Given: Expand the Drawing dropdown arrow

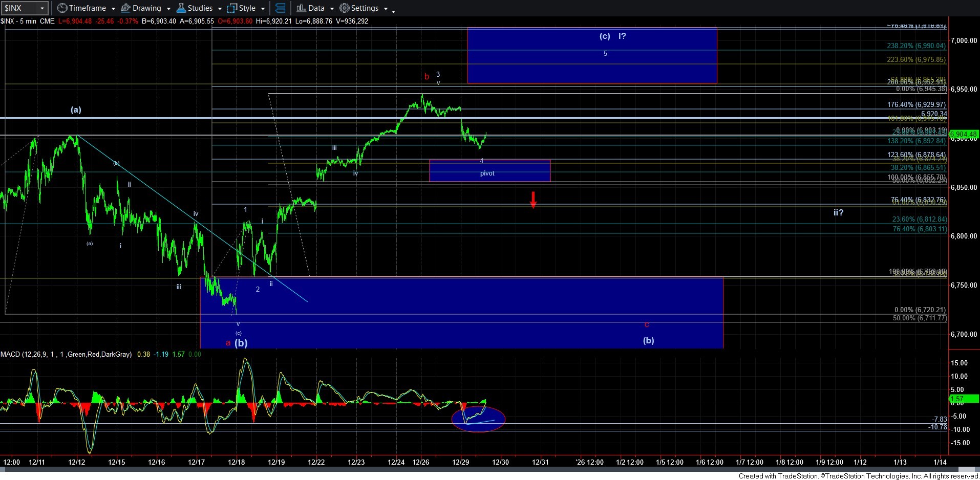Looking at the screenshot, I should coord(167,9).
